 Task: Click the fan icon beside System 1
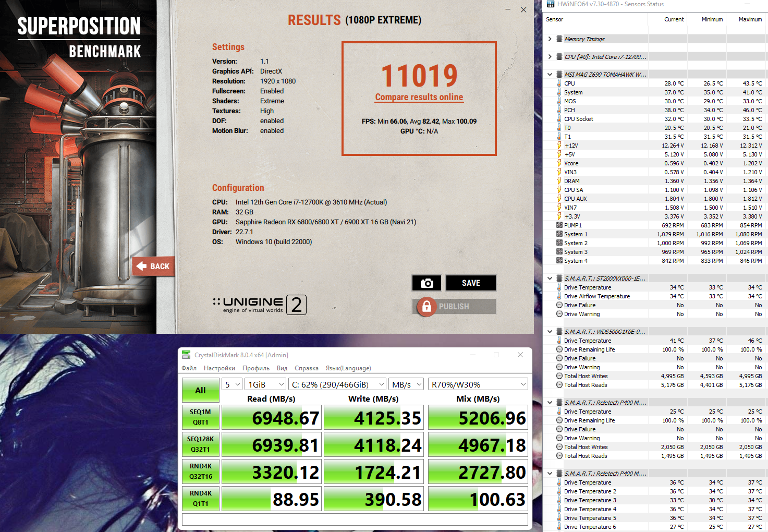click(559, 234)
